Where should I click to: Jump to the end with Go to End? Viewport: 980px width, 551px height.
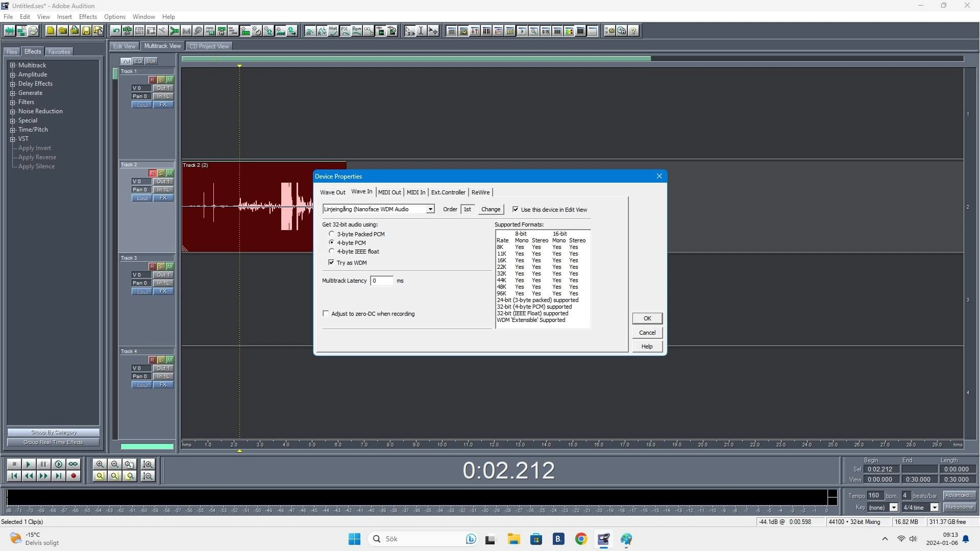coord(58,476)
